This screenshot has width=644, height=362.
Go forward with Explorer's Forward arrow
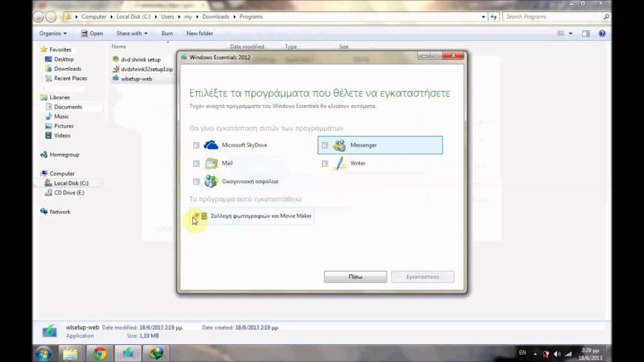pos(51,17)
